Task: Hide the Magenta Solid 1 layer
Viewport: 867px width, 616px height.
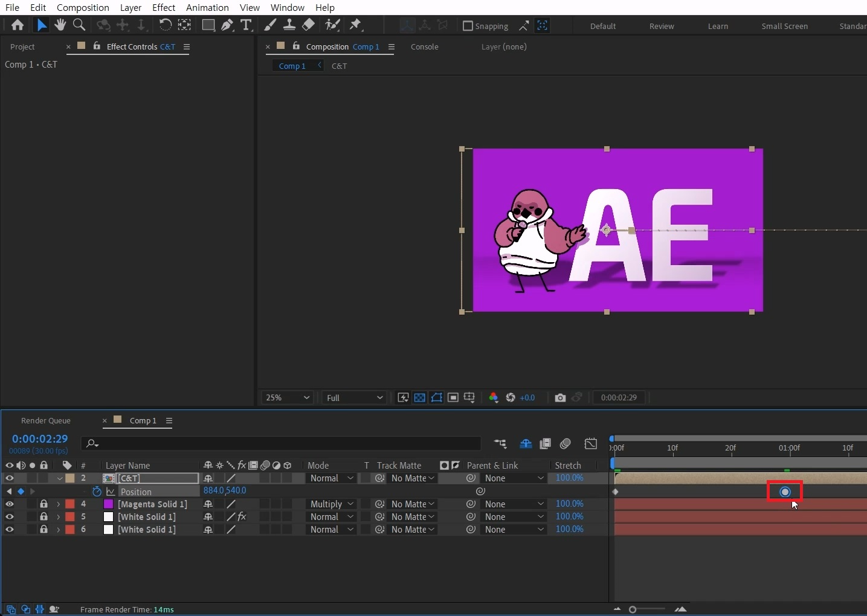Action: (x=9, y=504)
